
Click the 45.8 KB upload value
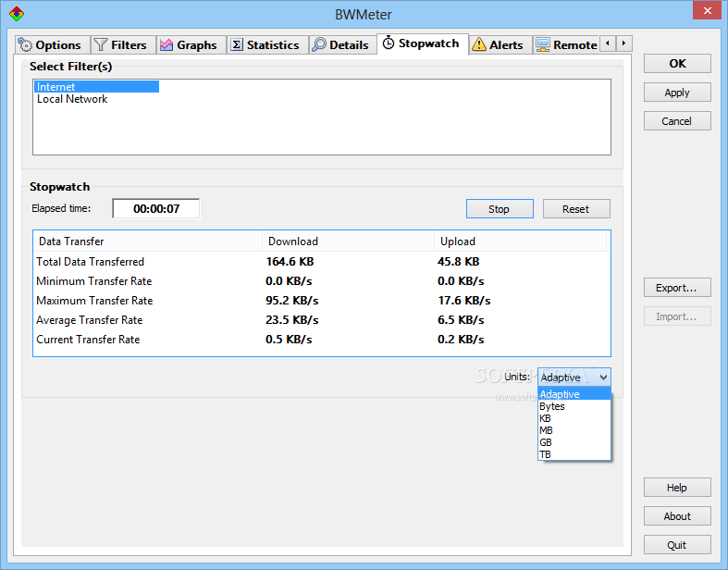point(458,262)
